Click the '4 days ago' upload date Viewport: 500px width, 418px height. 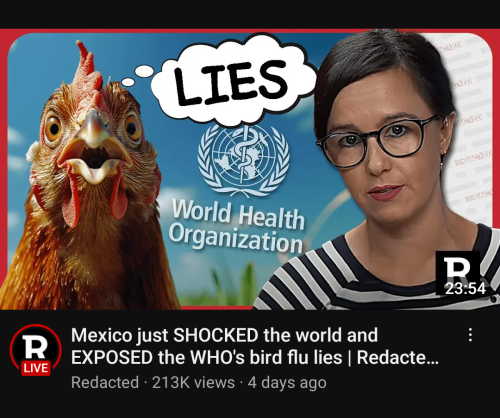click(287, 382)
